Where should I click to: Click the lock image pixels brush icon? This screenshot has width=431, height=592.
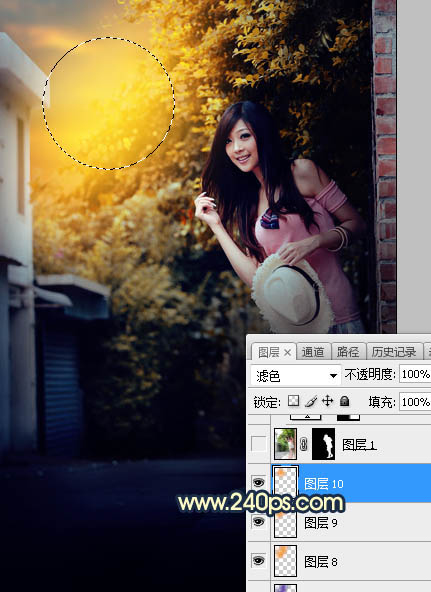(311, 401)
